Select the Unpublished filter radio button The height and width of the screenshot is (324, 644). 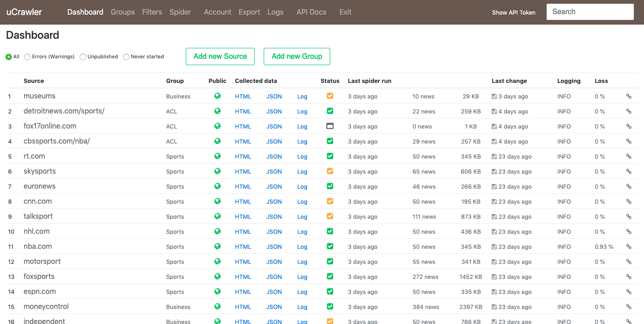tap(83, 57)
